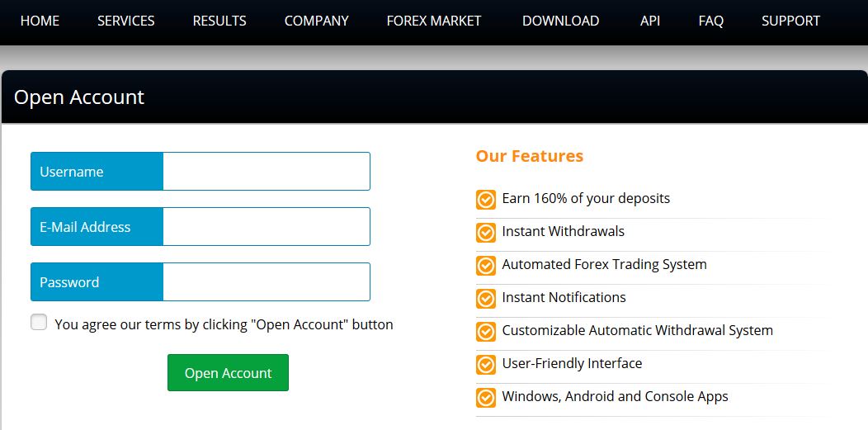
Task: Click check icon beside Automated Forex Trading System
Action: pos(486,266)
